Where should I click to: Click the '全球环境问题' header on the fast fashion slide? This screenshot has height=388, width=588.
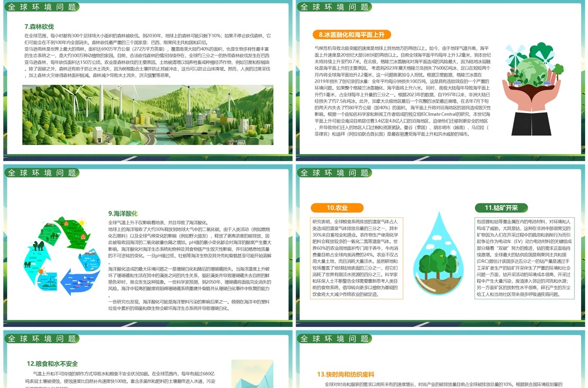click(335, 339)
